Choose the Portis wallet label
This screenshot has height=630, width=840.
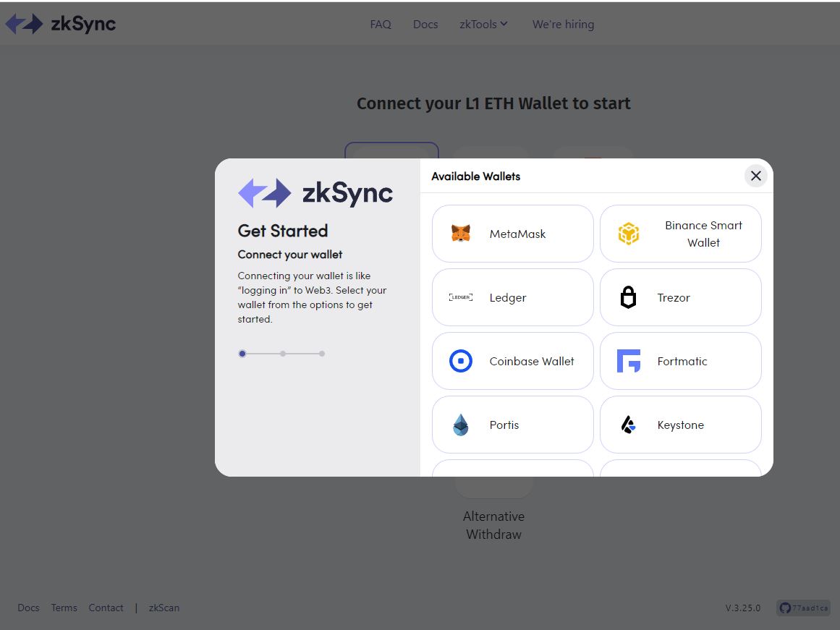pos(504,425)
